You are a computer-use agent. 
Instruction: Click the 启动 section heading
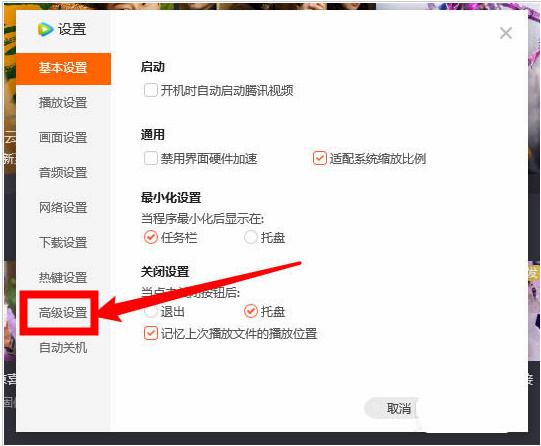pos(153,67)
